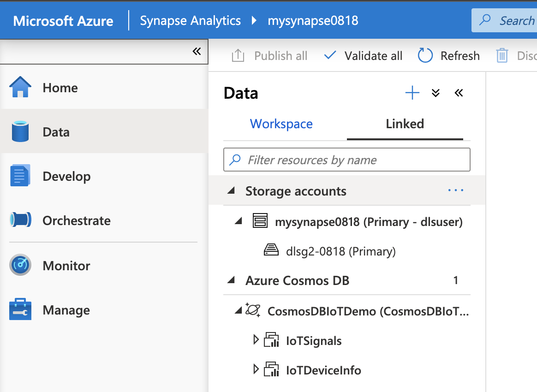
Task: Switch to the Workspace tab
Action: (281, 124)
